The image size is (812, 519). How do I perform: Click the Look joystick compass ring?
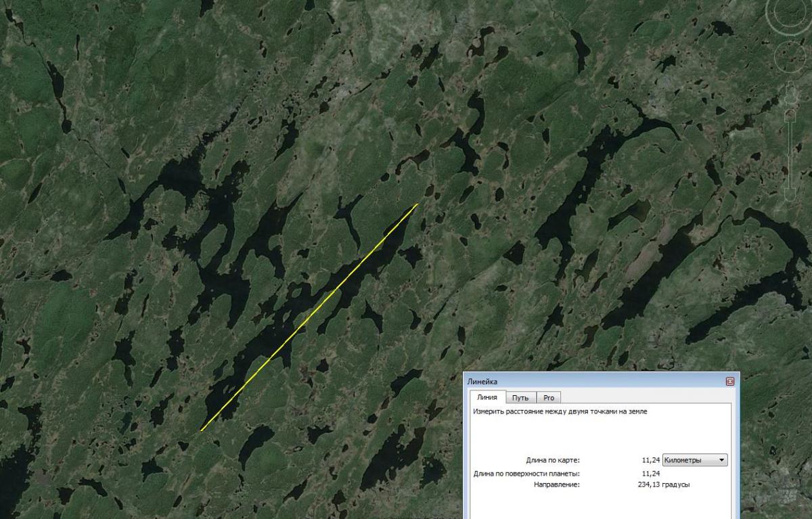[x=789, y=12]
